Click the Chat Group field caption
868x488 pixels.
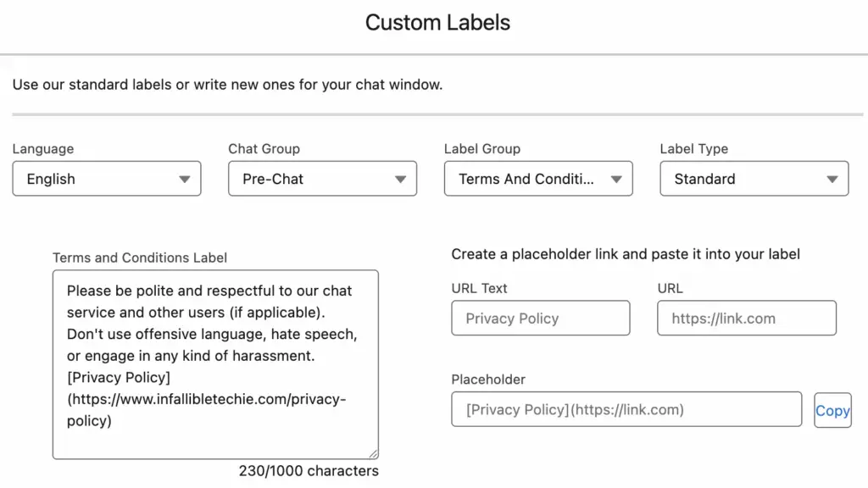(264, 149)
